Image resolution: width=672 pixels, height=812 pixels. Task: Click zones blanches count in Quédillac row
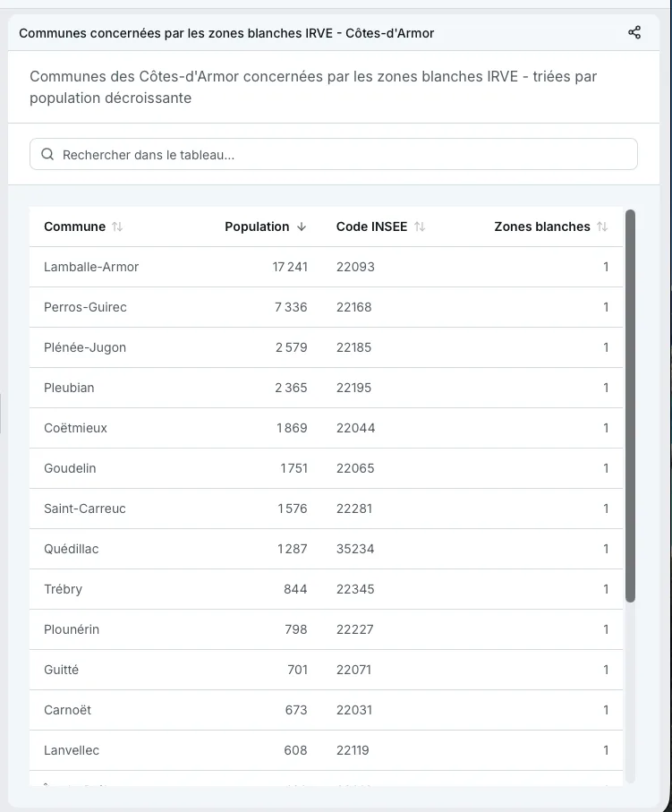click(x=606, y=549)
